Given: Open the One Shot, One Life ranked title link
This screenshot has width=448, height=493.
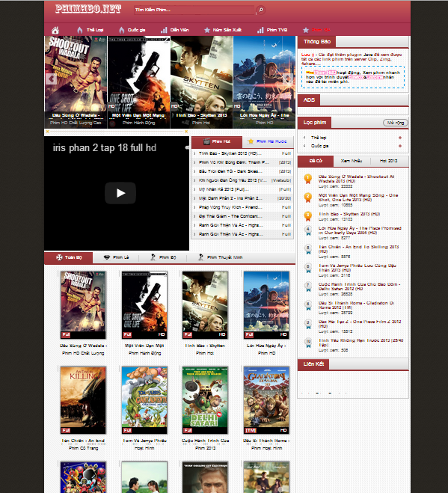Looking at the screenshot, I should (x=358, y=197).
